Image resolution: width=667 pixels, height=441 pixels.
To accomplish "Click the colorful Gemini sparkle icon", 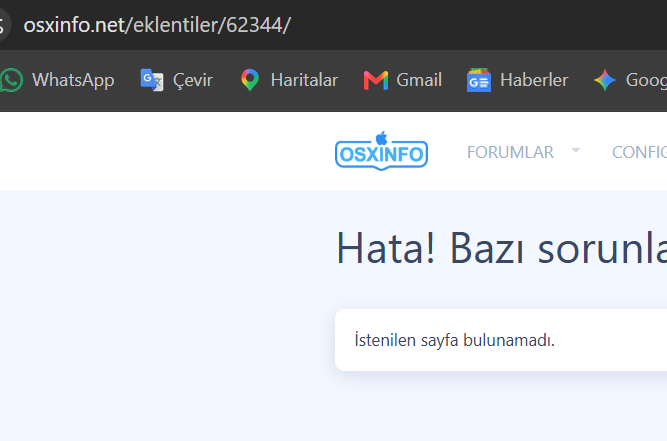I will pos(604,80).
